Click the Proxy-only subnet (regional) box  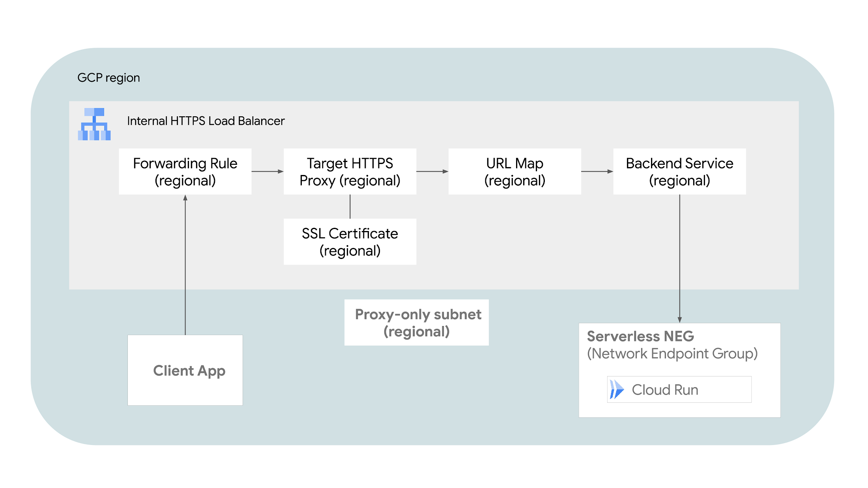[417, 322]
